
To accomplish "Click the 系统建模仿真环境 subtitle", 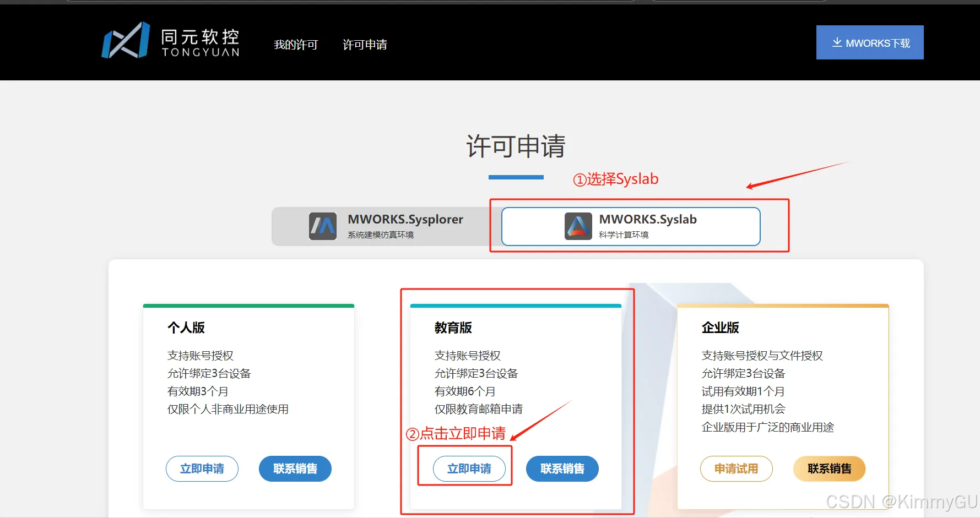I will pyautogui.click(x=381, y=235).
